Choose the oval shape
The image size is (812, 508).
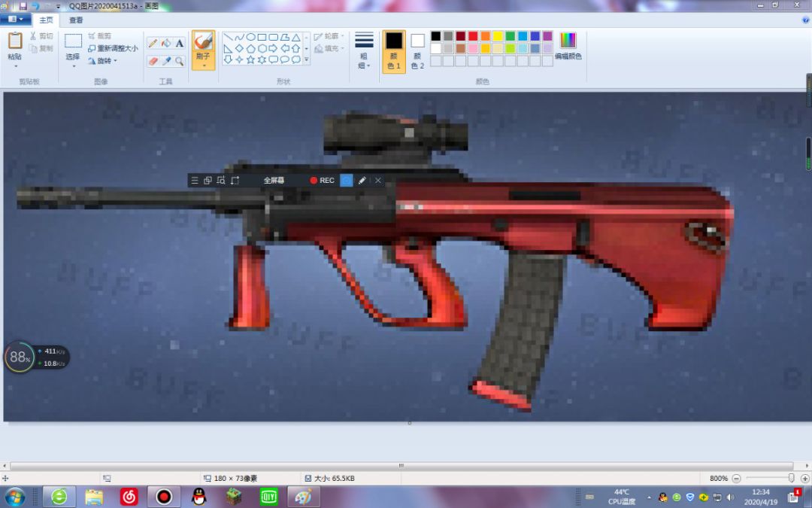coord(250,38)
